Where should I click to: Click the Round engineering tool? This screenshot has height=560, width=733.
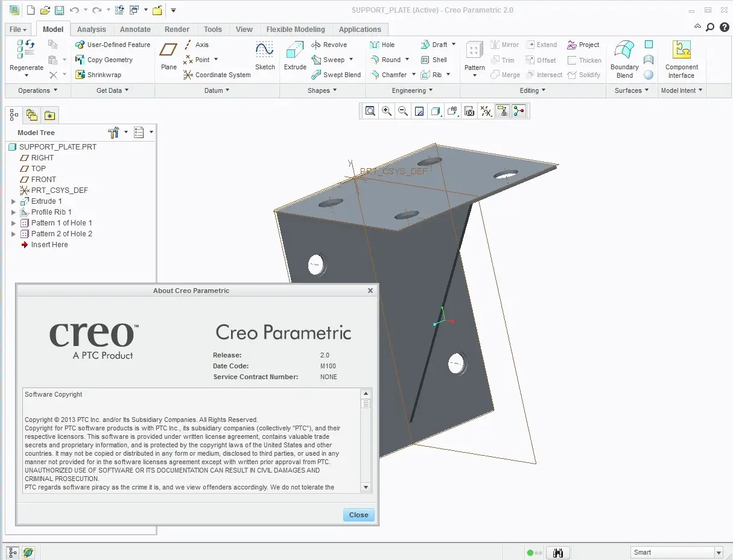coord(386,60)
